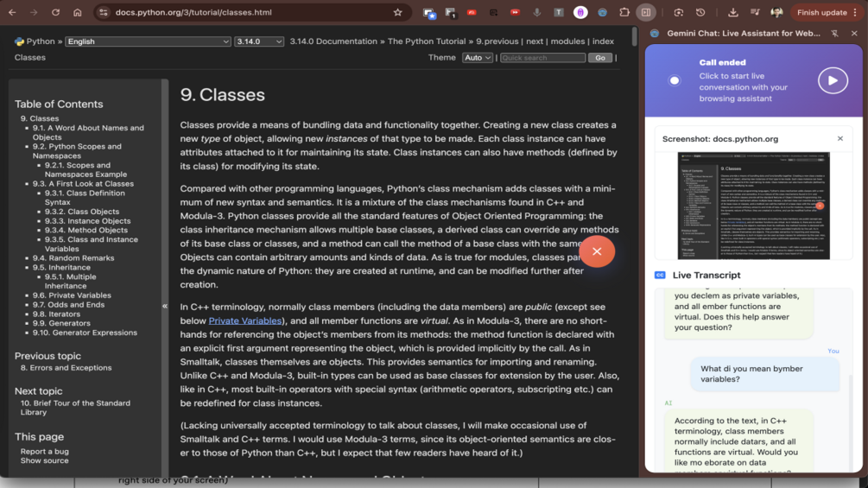Open the profile avatar menu
This screenshot has height=488, width=868.
(776, 12)
